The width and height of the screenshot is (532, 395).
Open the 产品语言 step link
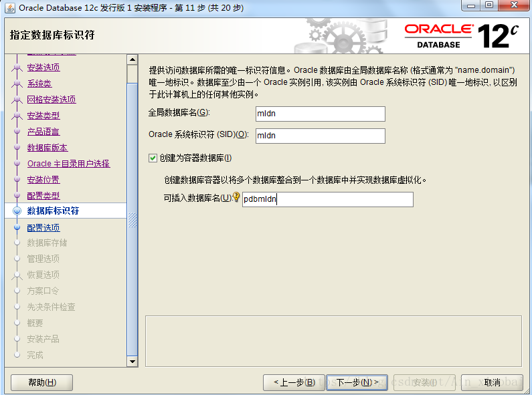tap(43, 132)
